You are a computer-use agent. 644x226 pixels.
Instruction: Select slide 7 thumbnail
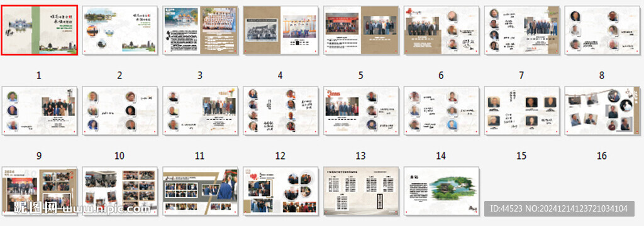click(x=522, y=30)
